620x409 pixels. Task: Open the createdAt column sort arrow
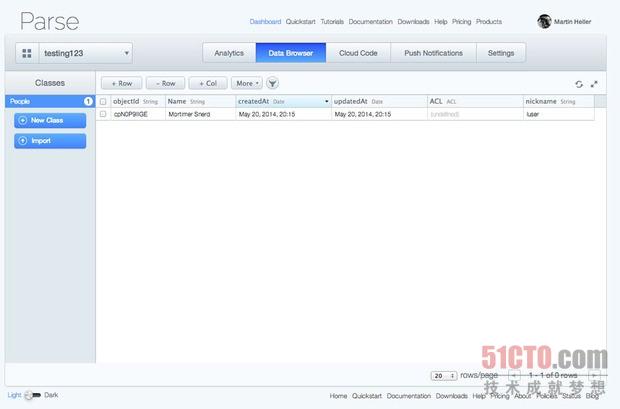tap(326, 102)
